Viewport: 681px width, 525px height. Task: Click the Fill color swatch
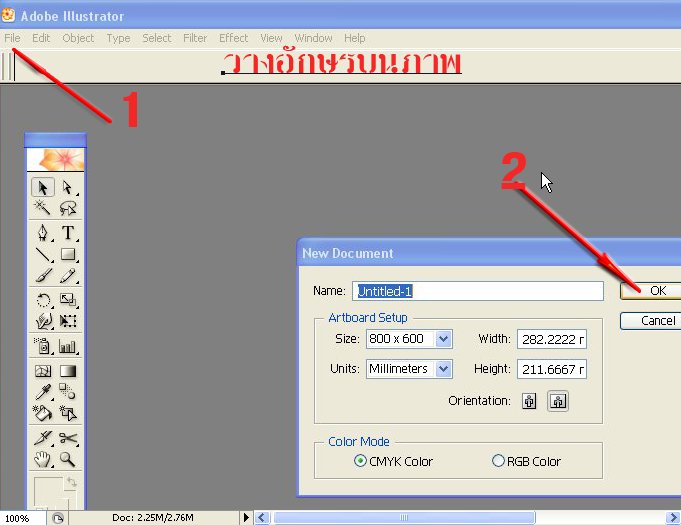coord(48,491)
